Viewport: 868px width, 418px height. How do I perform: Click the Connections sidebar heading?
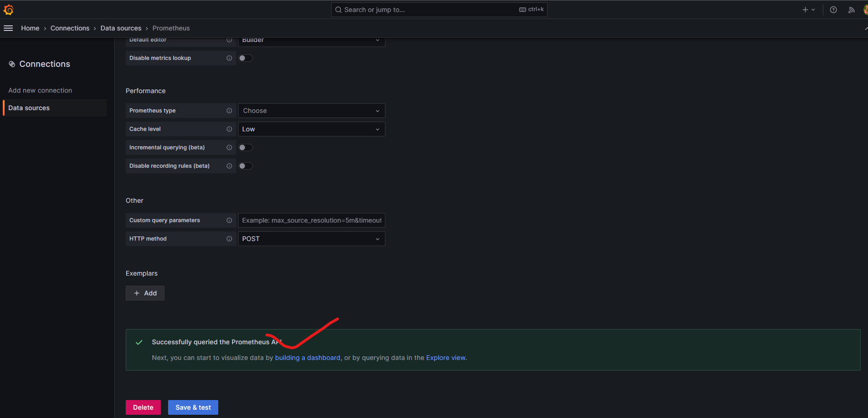pos(45,64)
